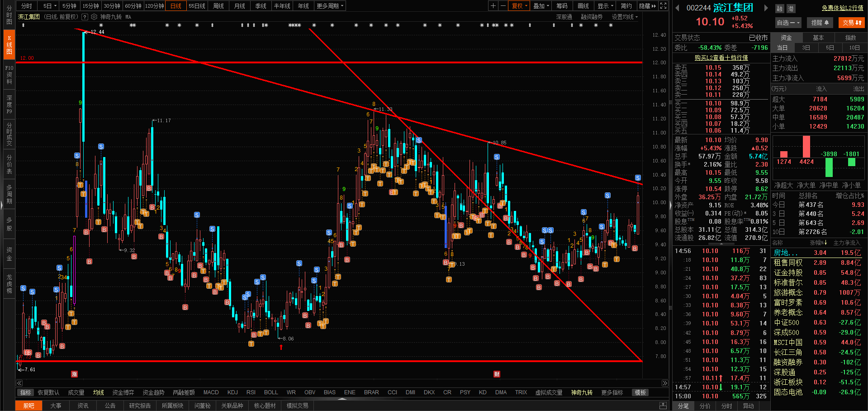Open the 研究报告 bottom tab
This screenshot has height=411, width=868.
(140, 406)
